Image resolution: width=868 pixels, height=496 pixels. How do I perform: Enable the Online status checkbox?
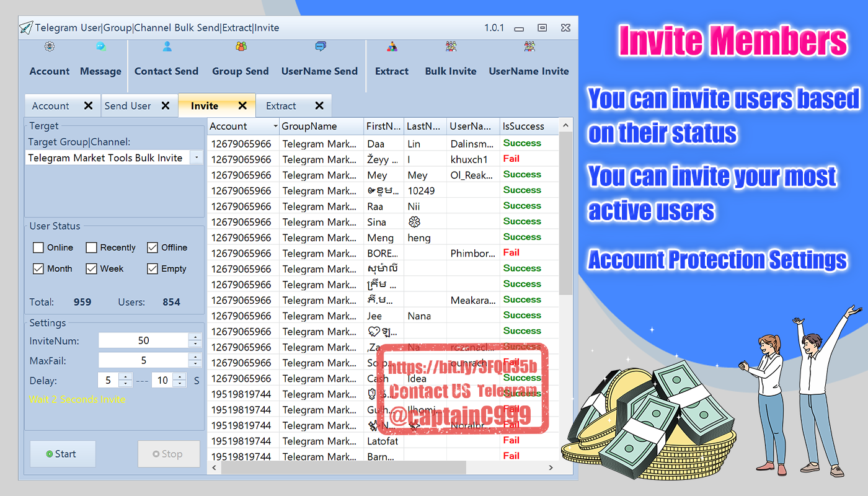click(38, 248)
